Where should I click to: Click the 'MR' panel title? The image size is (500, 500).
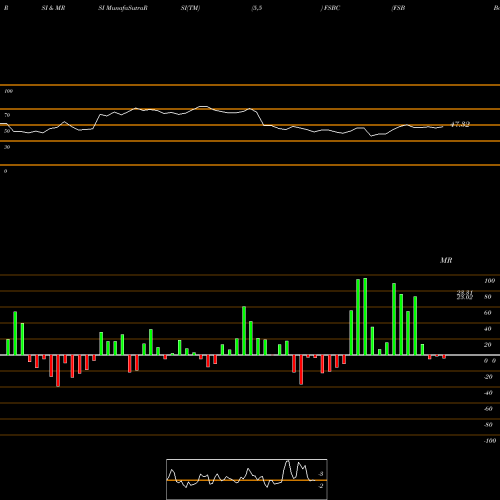446,260
